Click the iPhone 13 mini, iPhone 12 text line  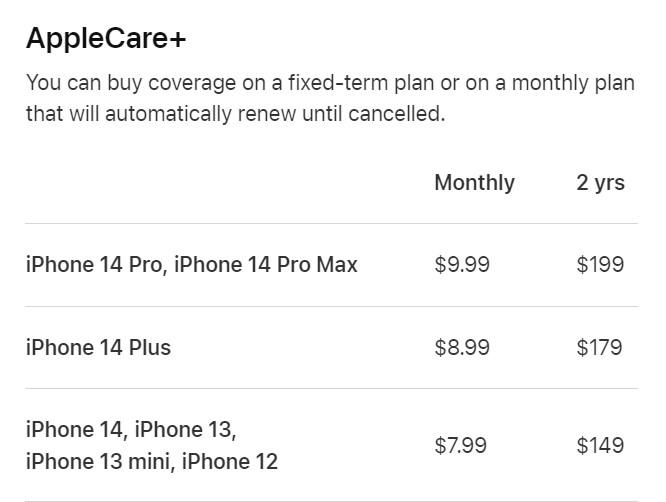pos(152,462)
